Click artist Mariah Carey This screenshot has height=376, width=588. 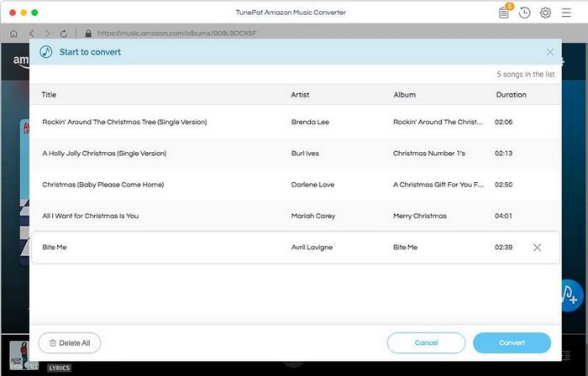click(x=313, y=216)
